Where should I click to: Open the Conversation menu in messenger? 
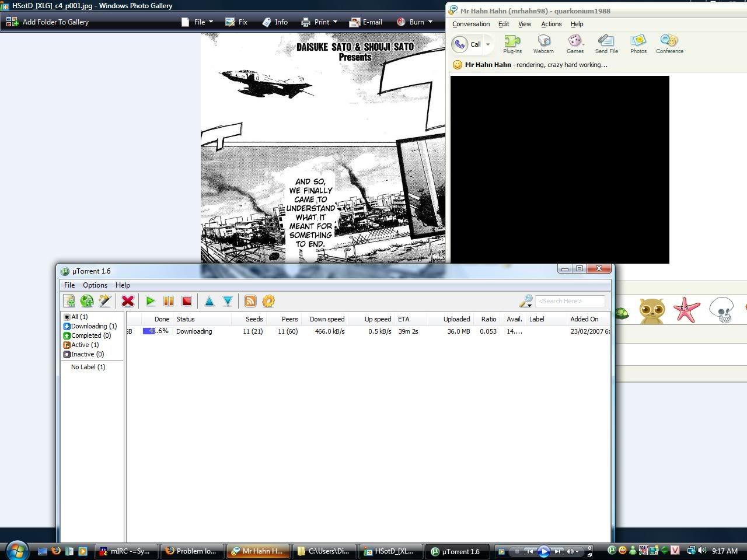click(x=471, y=24)
